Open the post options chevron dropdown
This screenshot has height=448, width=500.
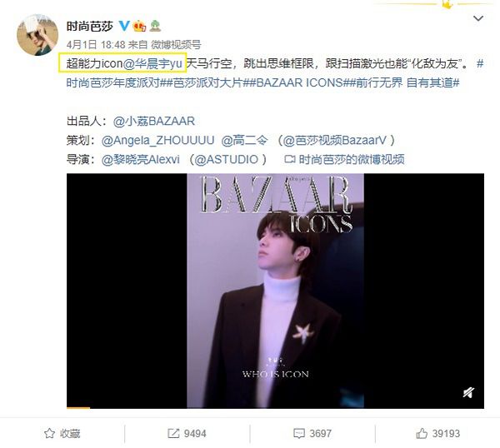click(x=478, y=18)
